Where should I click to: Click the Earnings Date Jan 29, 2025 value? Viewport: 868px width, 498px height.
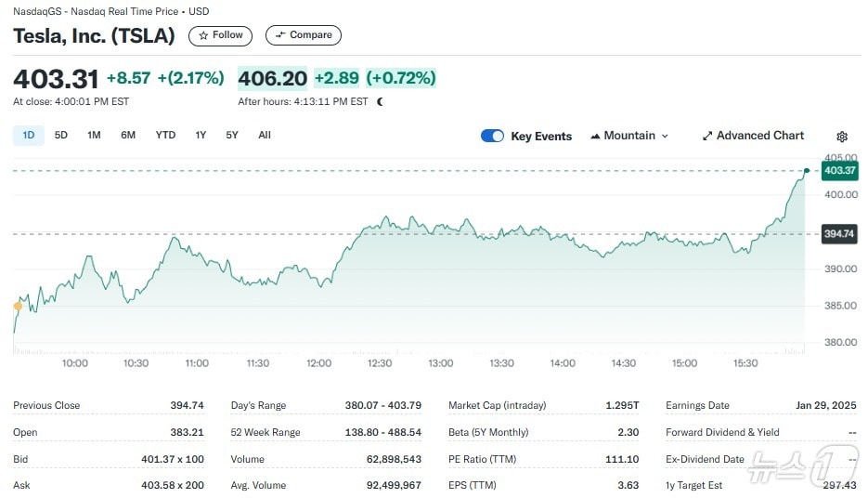tap(830, 405)
